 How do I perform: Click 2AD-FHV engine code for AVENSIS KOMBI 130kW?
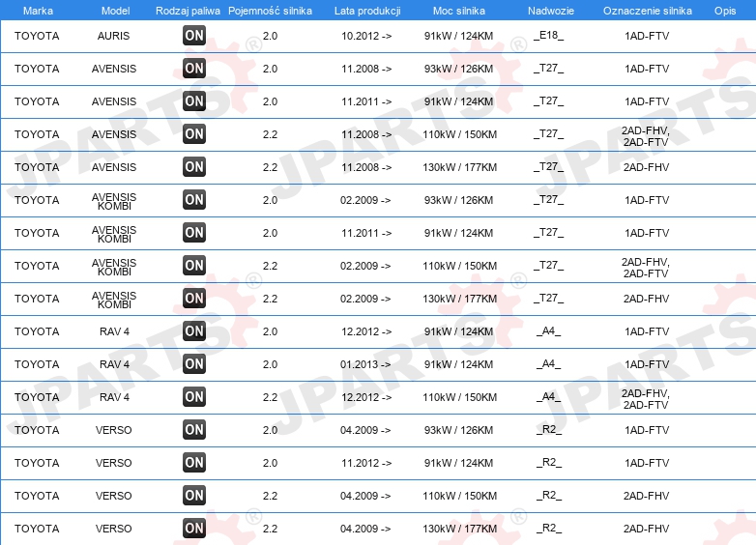pyautogui.click(x=646, y=299)
